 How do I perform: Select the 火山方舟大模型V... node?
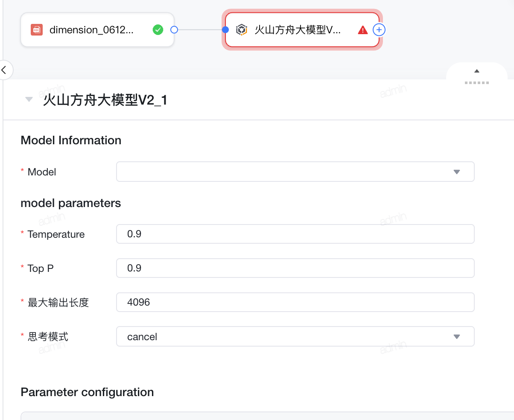click(x=302, y=29)
